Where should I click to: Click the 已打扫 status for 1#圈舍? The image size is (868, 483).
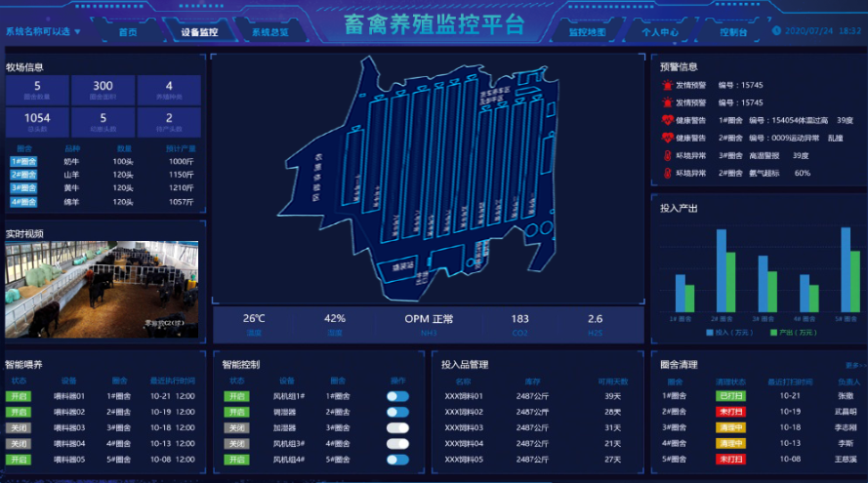tap(730, 395)
